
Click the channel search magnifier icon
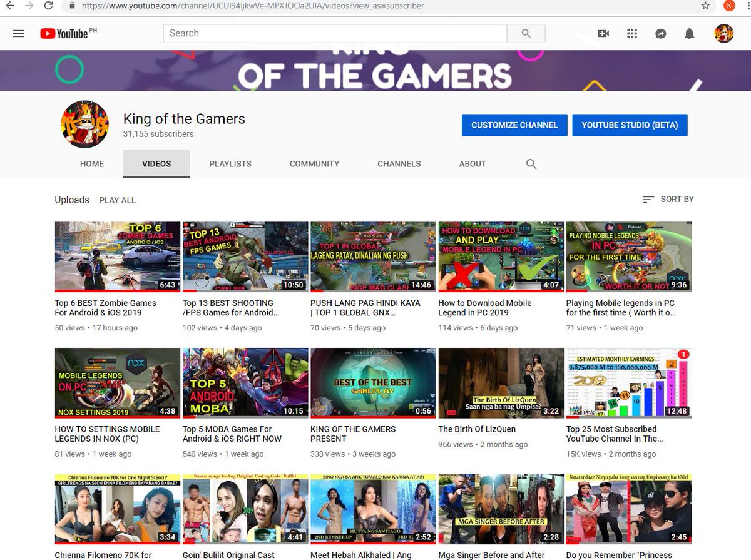[x=531, y=164]
